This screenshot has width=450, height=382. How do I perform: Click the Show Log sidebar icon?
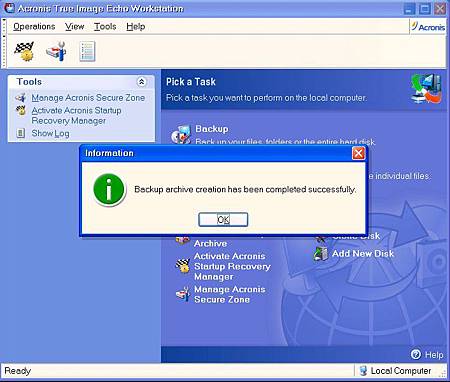point(21,133)
